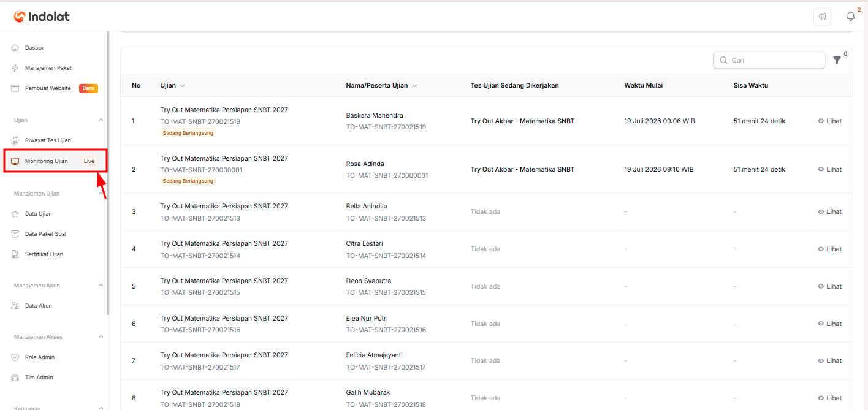868x410 pixels.
Task: Click the Manajemen Paket lightning icon
Action: (15, 68)
